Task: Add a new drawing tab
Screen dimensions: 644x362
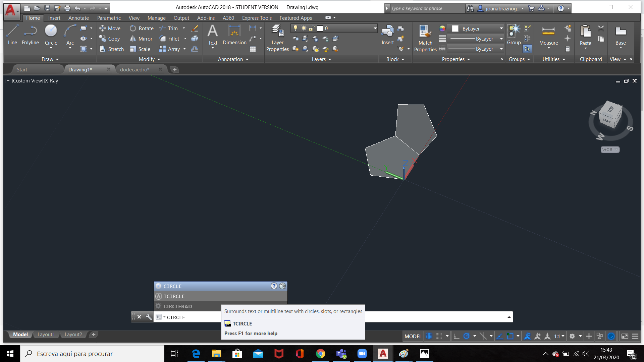Action: point(174,69)
